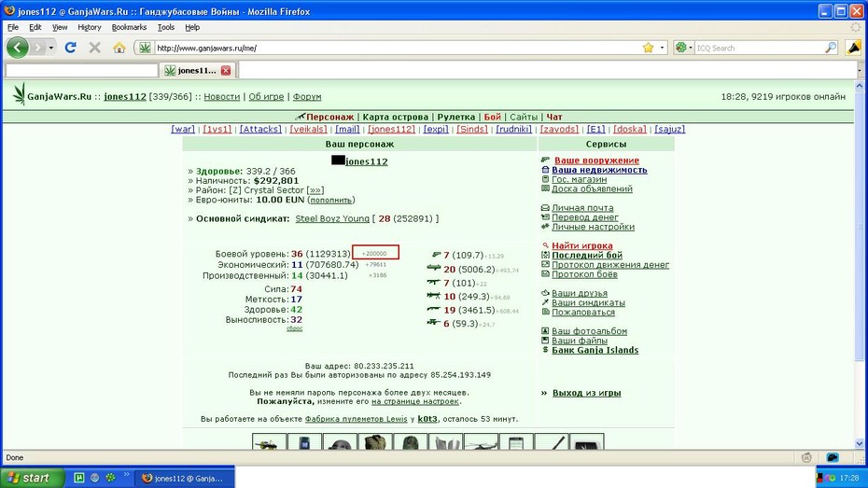Click the weapon icon beside 6 (59.3)
This screenshot has height=488, width=868.
434,323
